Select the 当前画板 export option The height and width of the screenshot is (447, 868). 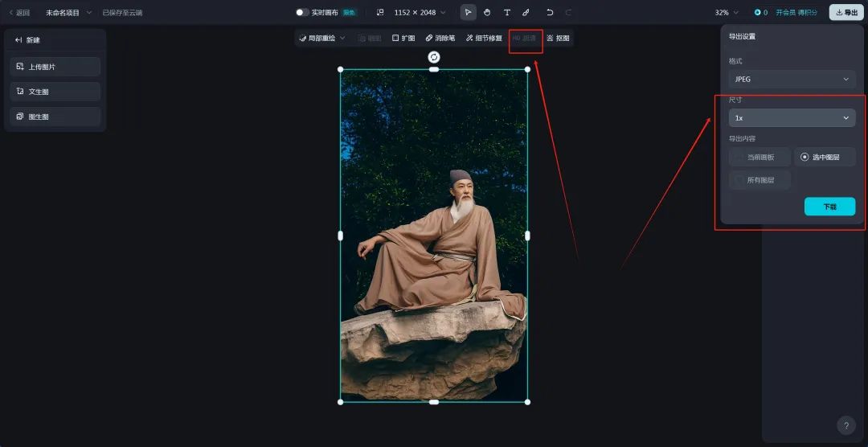click(759, 157)
